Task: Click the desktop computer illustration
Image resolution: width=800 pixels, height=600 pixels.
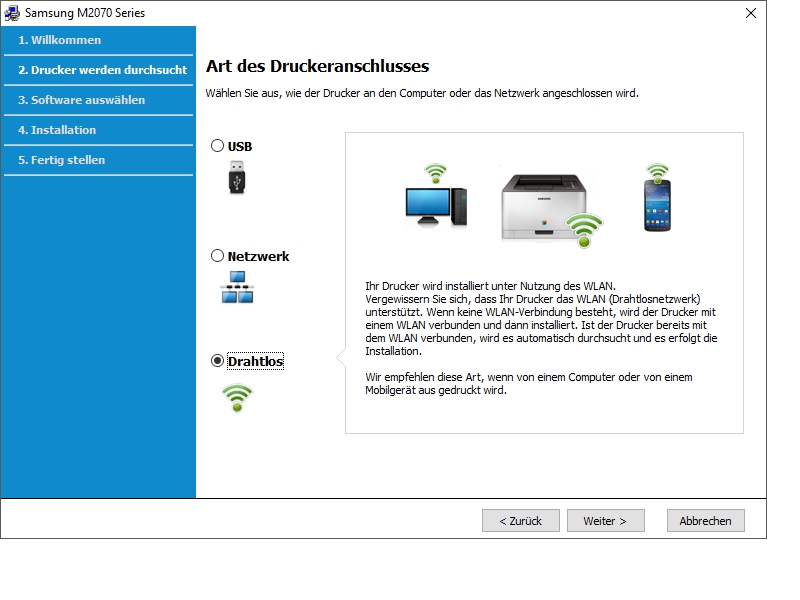Action: (x=436, y=207)
